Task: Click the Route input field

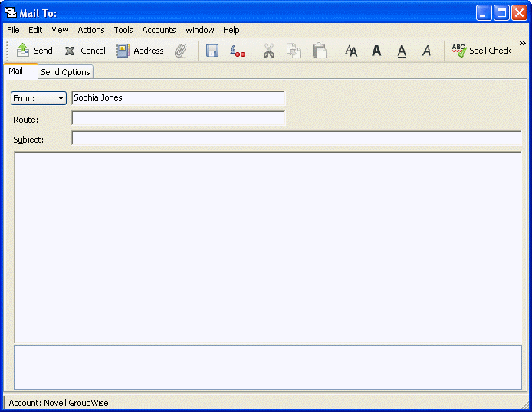Action: (x=179, y=119)
